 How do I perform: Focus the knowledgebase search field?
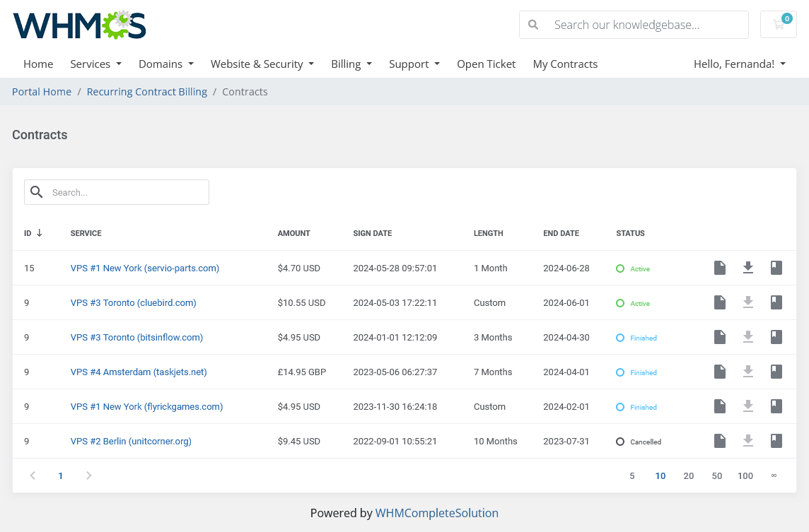coord(634,25)
